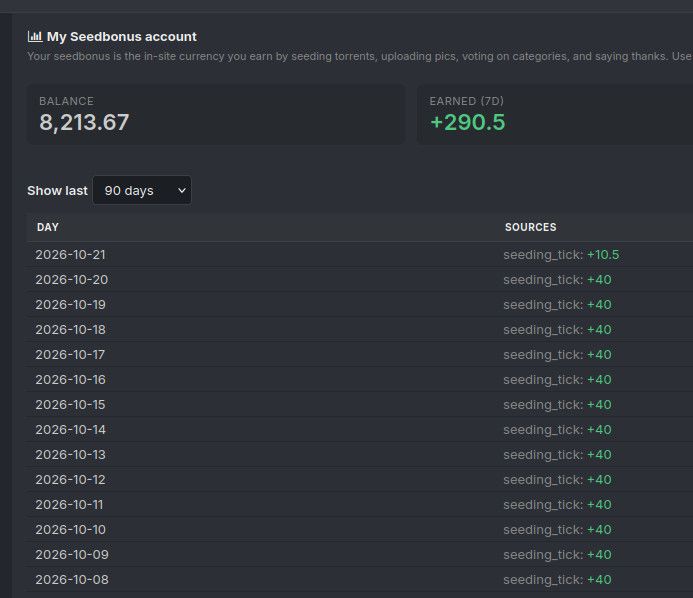
Task: Select the 2026-10-09 row
Action: point(360,554)
